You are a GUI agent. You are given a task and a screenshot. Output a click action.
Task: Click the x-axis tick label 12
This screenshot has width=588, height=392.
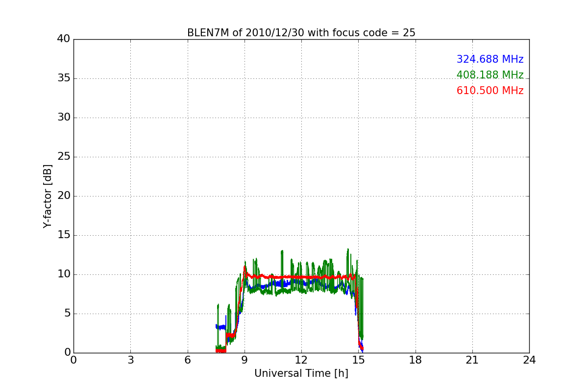click(301, 360)
